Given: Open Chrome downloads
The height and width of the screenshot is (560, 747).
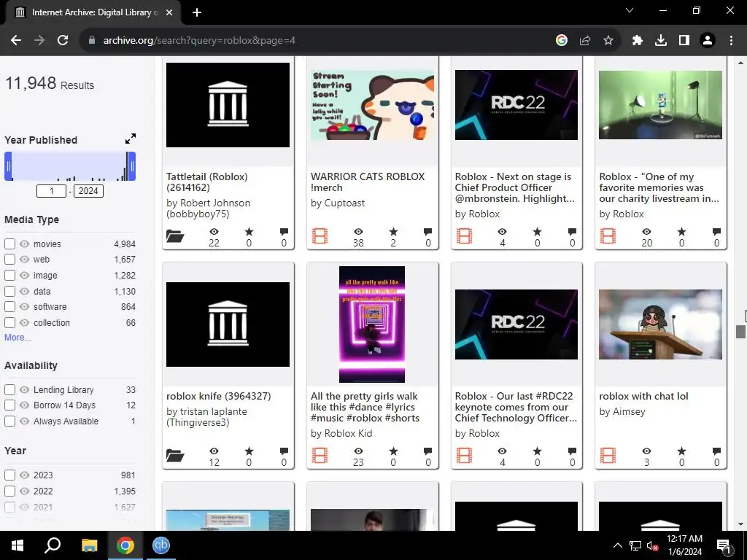Looking at the screenshot, I should [661, 41].
